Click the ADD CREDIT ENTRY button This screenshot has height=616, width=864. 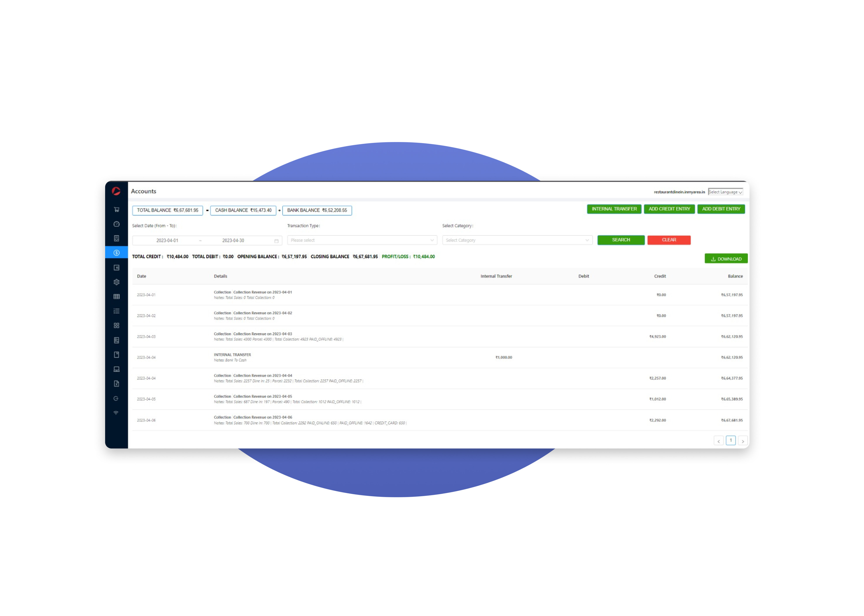pos(669,209)
